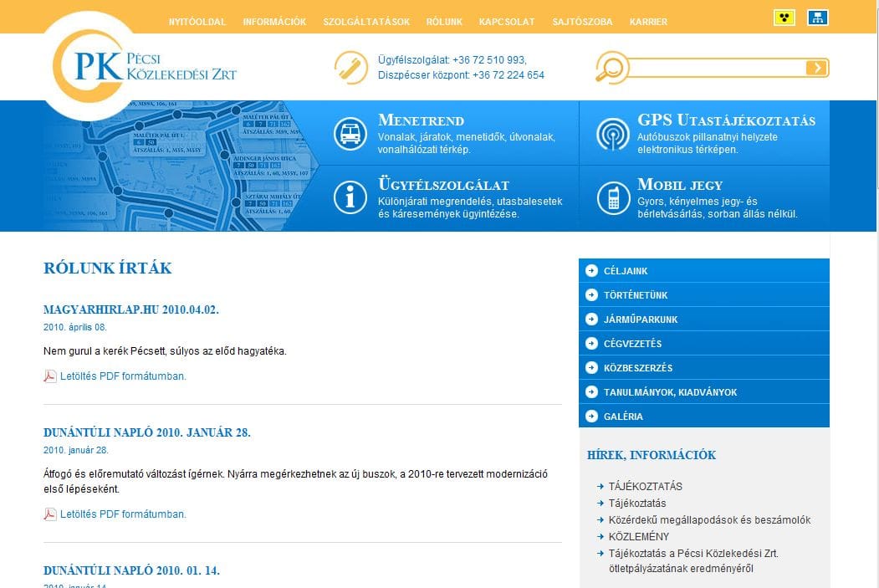Image resolution: width=879 pixels, height=588 pixels.
Task: Open the Kapcsolat menu item
Action: point(507,22)
